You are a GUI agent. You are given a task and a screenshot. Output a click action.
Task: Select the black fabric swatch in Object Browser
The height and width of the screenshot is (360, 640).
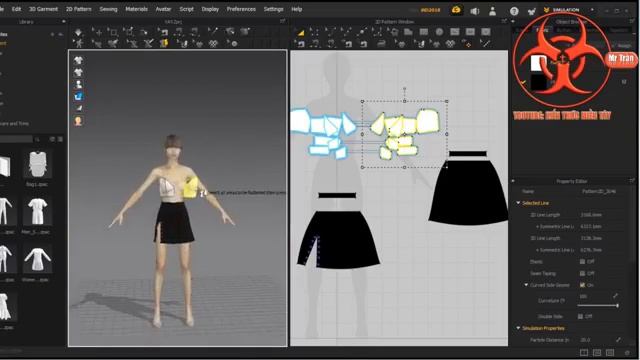pos(538,82)
